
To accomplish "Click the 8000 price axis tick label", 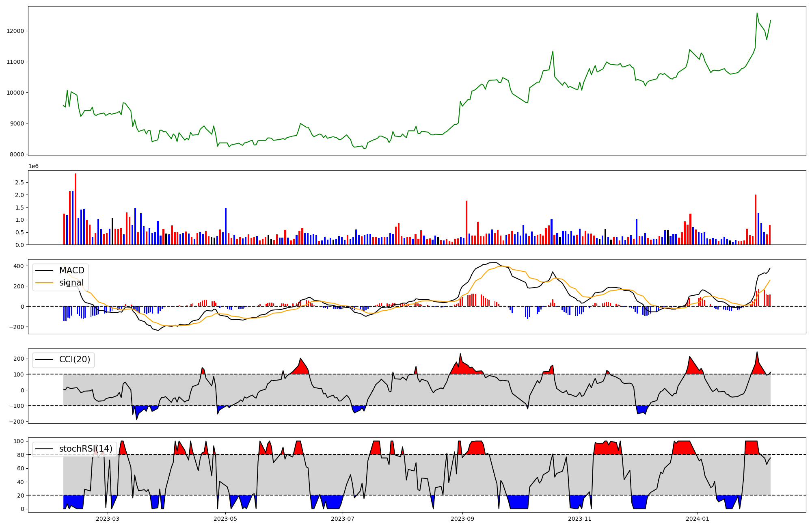I will point(17,154).
